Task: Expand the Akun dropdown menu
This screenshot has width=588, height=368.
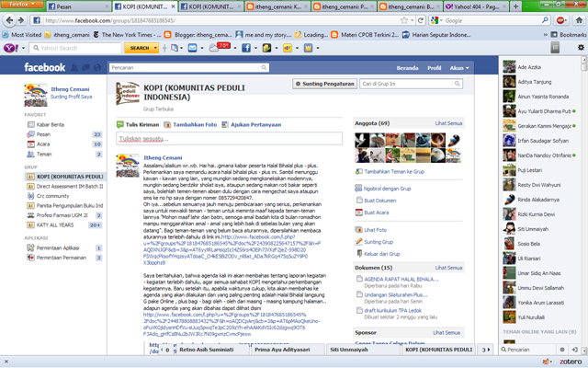Action: (459, 68)
